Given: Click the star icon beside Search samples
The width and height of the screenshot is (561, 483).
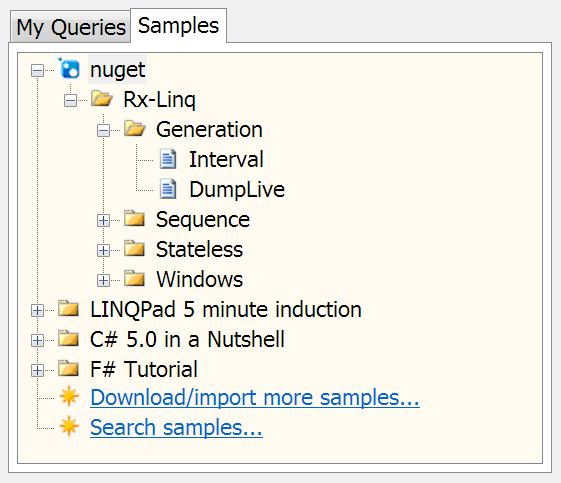Looking at the screenshot, I should [69, 426].
